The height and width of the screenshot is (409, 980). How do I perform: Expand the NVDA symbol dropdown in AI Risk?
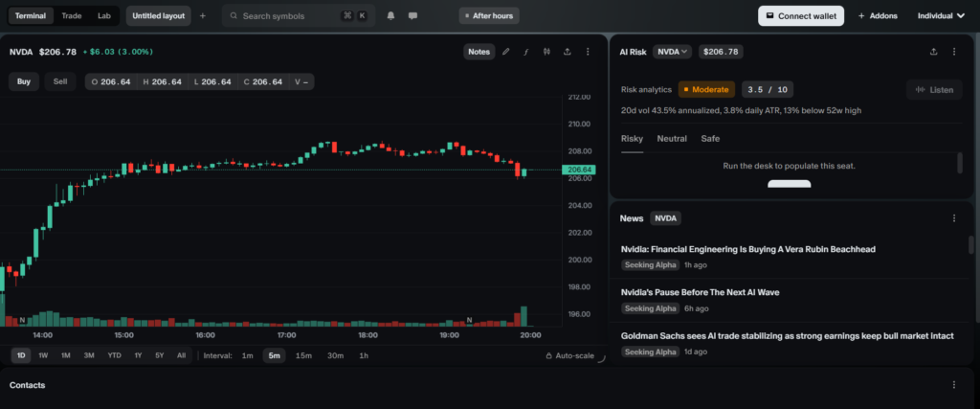673,52
